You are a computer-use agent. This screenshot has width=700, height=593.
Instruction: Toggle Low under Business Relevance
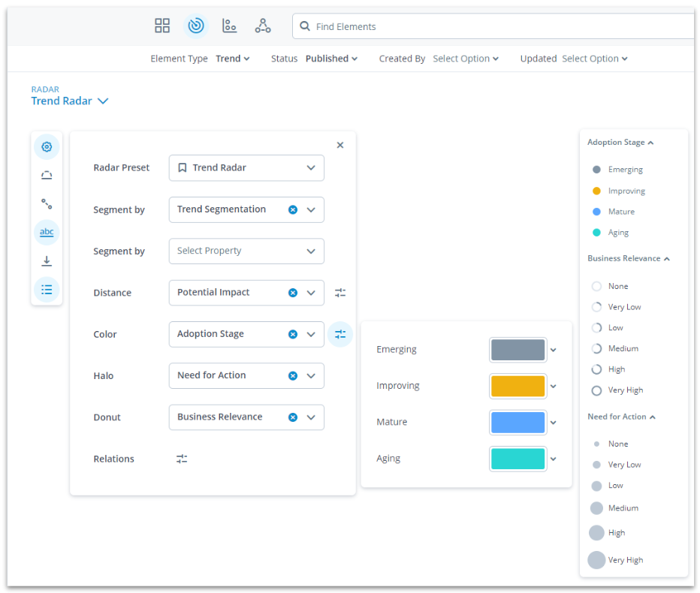(607, 328)
